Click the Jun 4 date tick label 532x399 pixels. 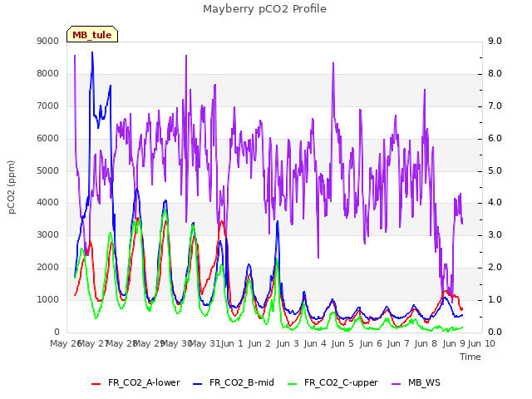pos(315,343)
